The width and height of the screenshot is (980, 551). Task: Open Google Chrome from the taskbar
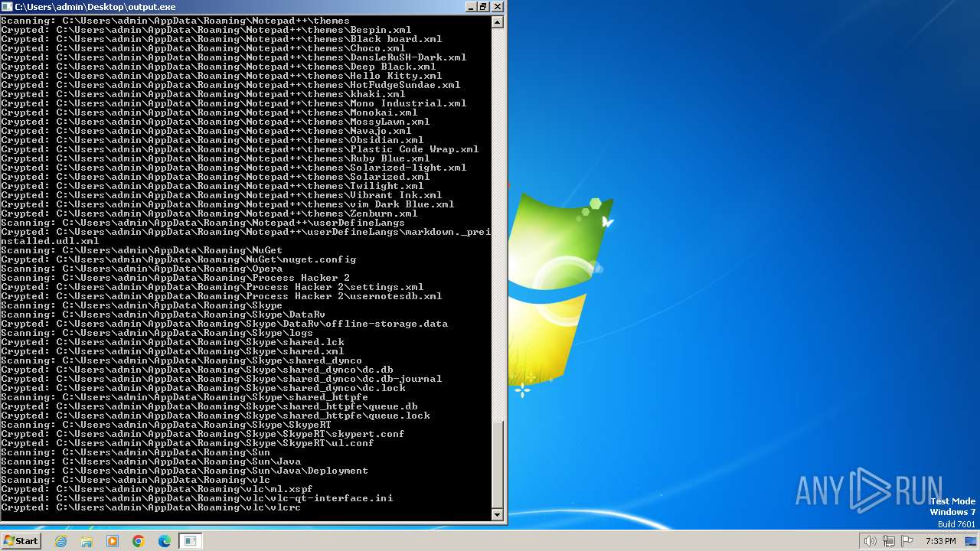(139, 541)
